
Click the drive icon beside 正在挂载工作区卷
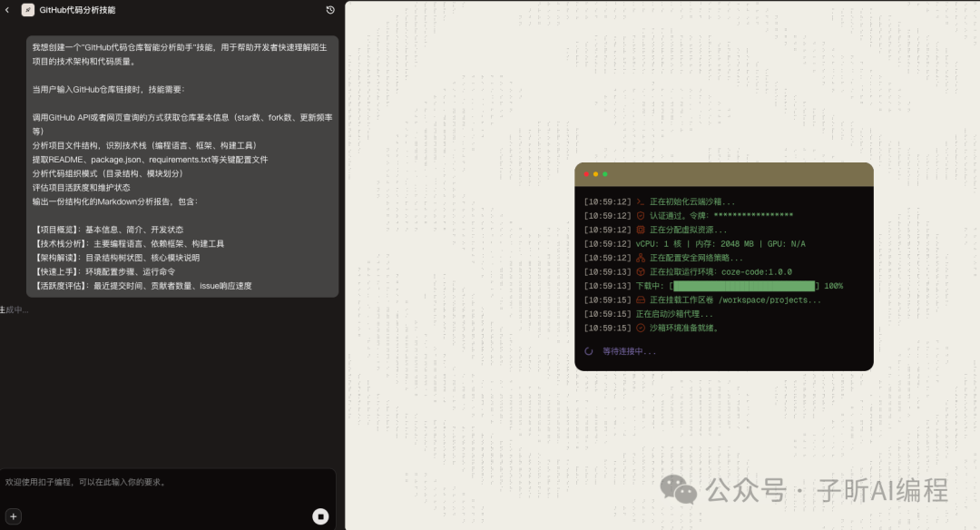[640, 300]
